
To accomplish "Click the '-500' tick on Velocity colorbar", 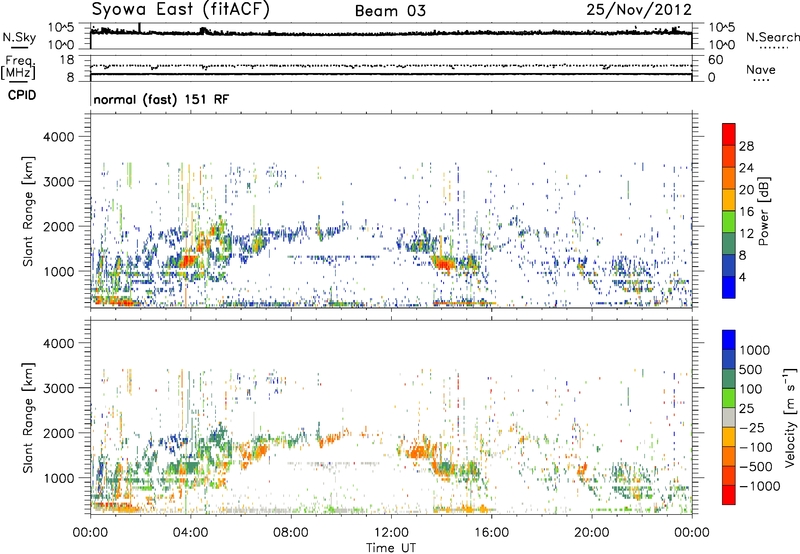I will (756, 467).
